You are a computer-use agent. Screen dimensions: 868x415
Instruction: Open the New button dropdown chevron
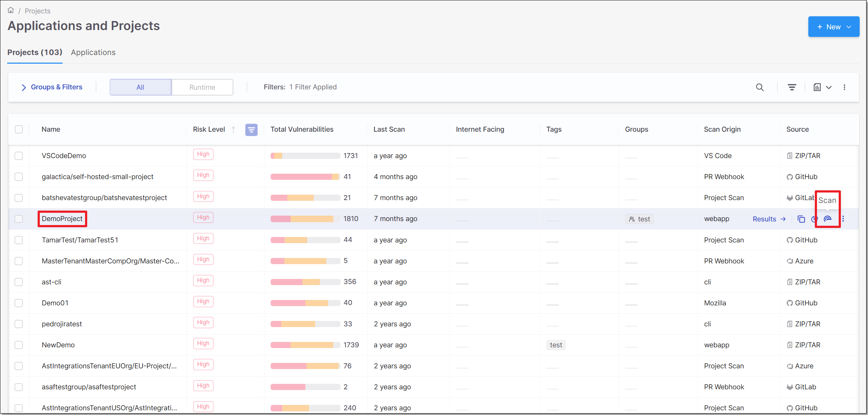tap(849, 27)
